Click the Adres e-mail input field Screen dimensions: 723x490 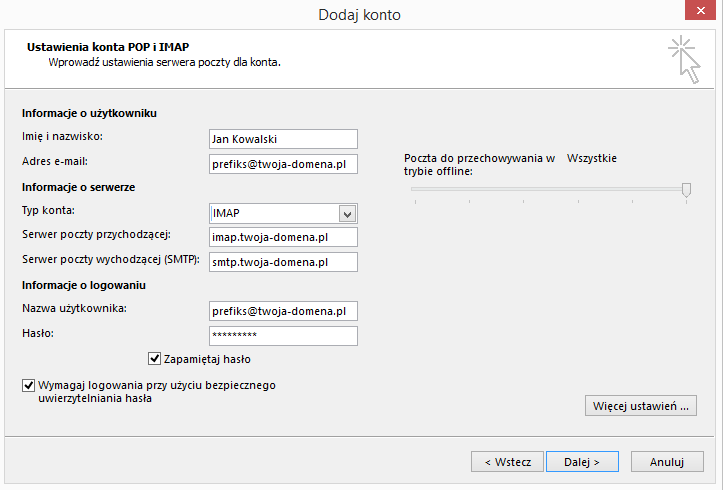point(283,164)
